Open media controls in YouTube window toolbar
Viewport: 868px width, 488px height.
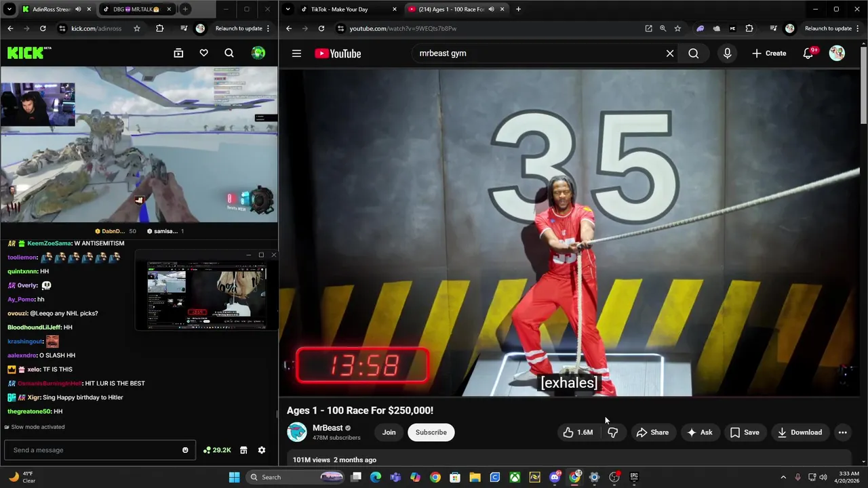coord(774,28)
